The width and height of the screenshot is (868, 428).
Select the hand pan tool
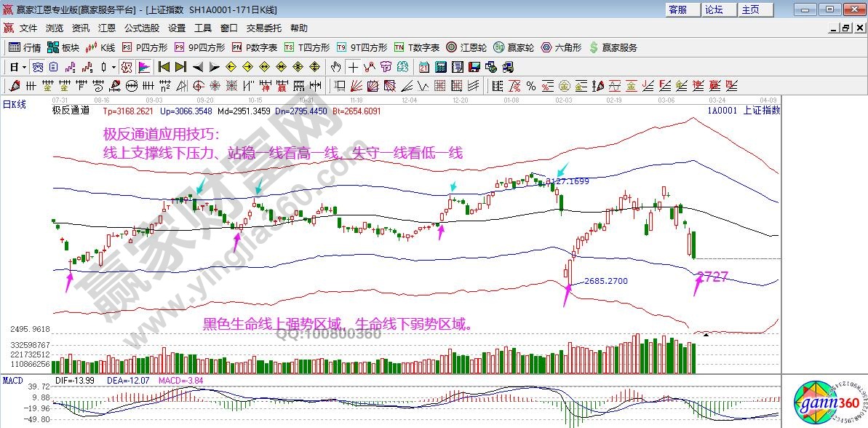pyautogui.click(x=335, y=67)
